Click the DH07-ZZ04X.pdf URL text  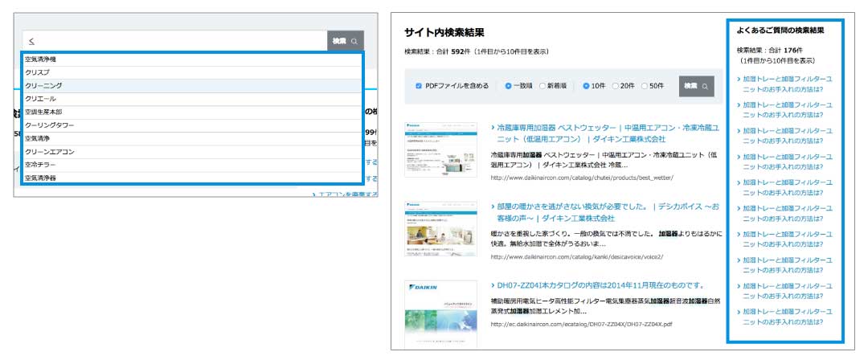[x=582, y=324]
